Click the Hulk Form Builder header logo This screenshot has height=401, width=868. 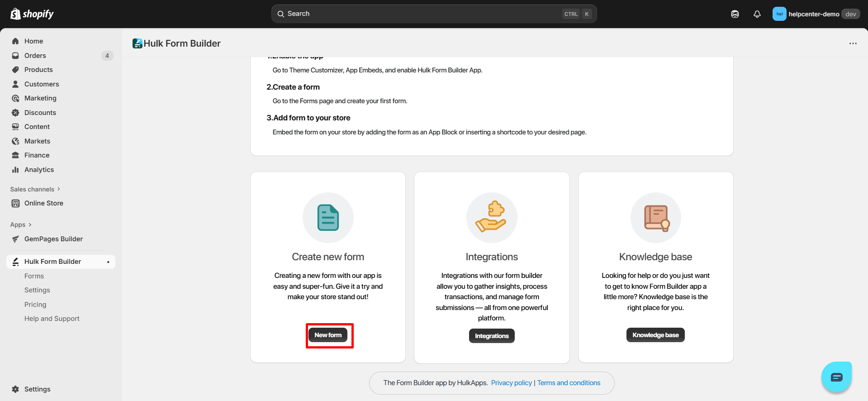[x=138, y=43]
